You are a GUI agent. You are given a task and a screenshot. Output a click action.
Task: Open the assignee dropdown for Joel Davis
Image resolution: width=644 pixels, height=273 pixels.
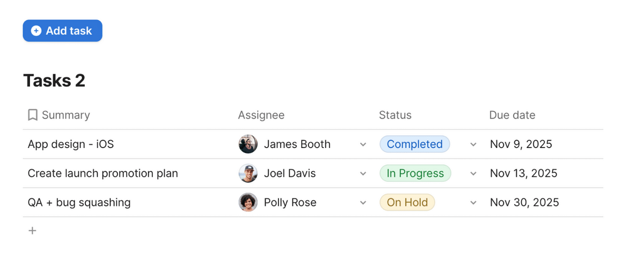363,174
